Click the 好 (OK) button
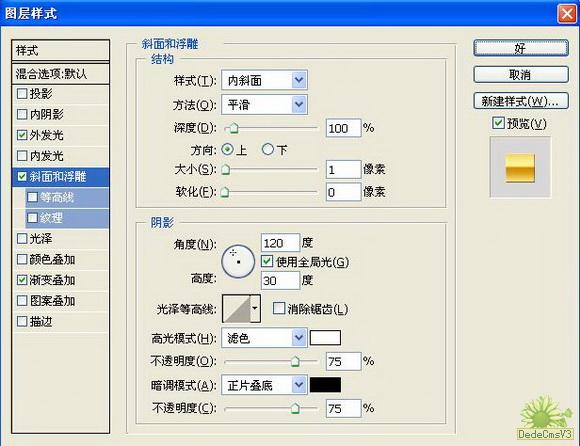The width and height of the screenshot is (580, 446). (521, 48)
